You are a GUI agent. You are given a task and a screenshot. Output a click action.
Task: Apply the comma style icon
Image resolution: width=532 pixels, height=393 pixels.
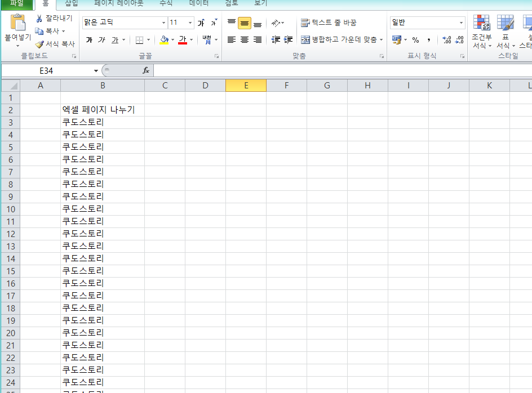pos(429,40)
